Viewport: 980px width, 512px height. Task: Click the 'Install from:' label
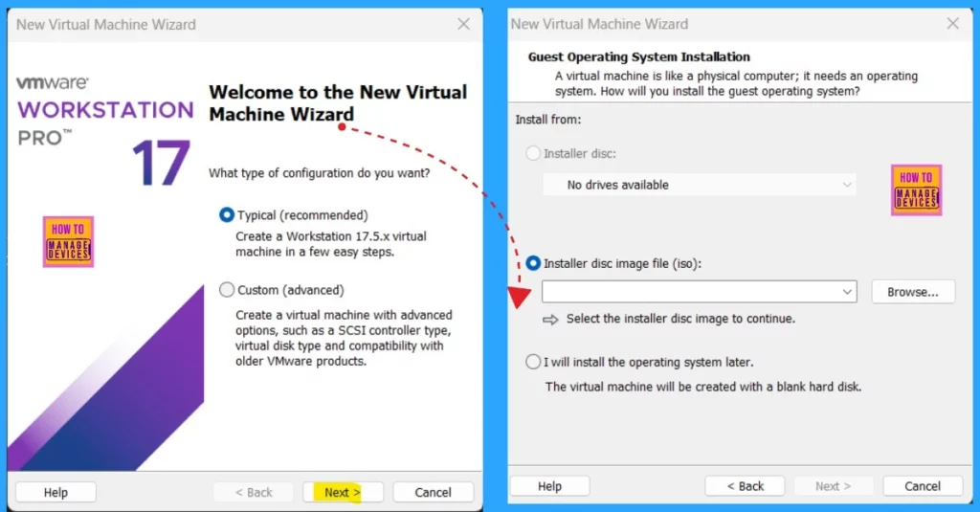click(548, 120)
